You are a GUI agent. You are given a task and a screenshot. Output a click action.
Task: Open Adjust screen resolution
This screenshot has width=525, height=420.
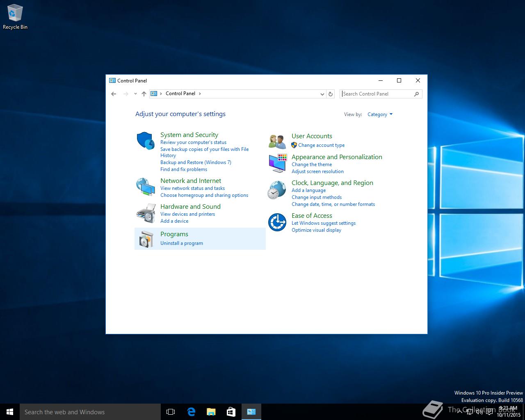pos(317,171)
